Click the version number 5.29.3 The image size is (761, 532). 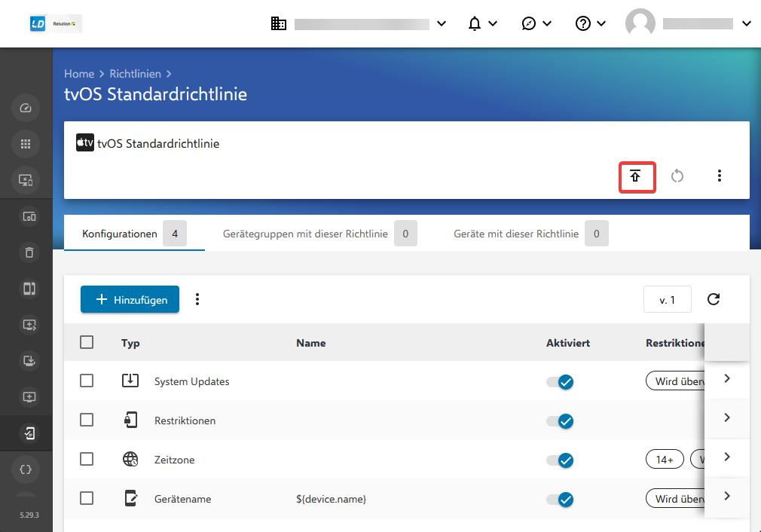coord(29,515)
